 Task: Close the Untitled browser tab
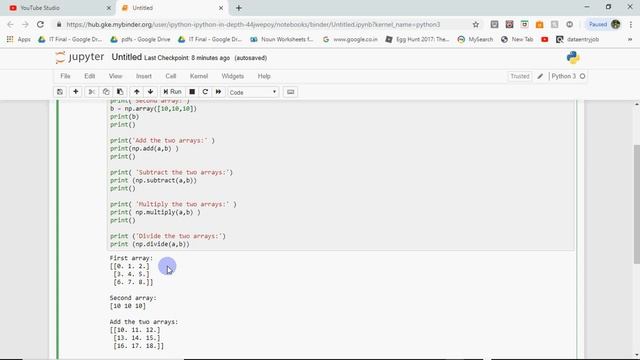[221, 8]
